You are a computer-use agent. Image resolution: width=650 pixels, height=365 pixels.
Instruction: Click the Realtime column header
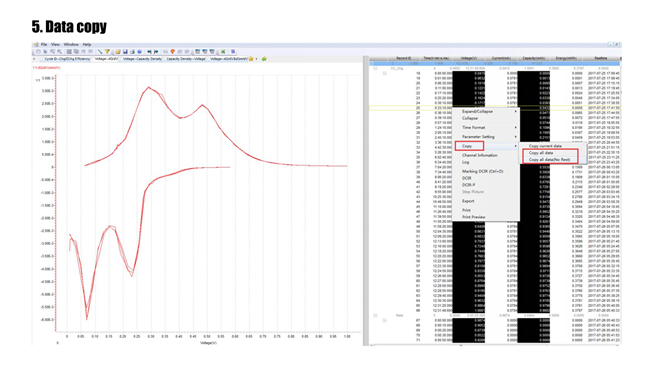click(601, 58)
